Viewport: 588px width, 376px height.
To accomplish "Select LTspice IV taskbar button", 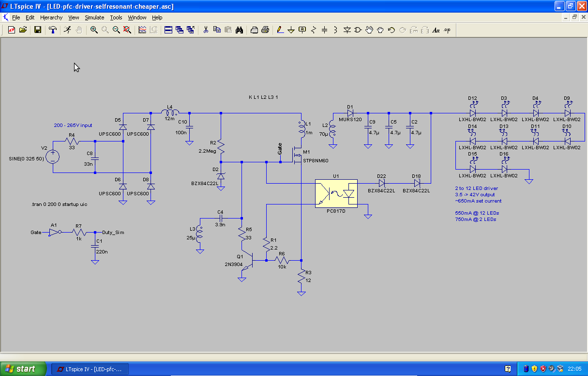I will (89, 369).
